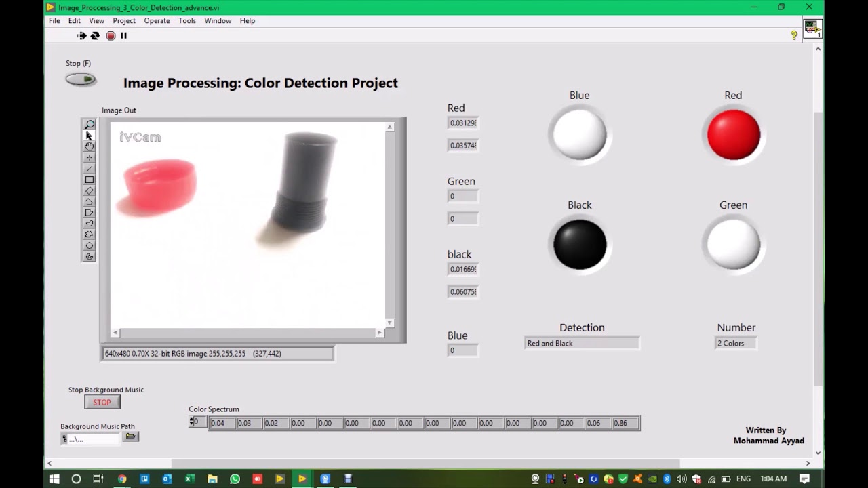Click Color Spectrum cell 0.06
This screenshot has width=868, height=488.
599,423
